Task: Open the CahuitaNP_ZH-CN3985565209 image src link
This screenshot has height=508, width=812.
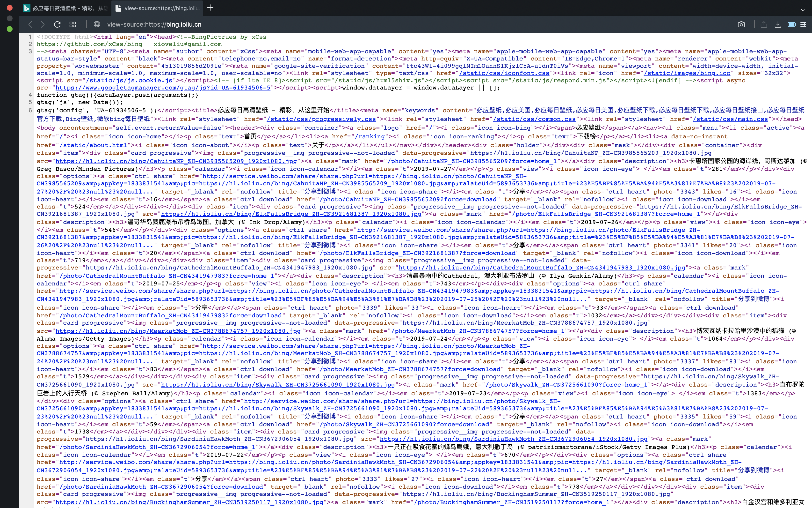Action: pyautogui.click(x=176, y=161)
